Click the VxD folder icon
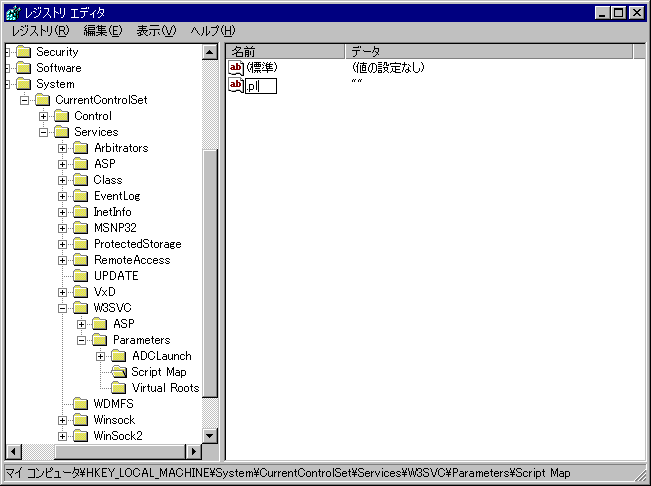The width and height of the screenshot is (651, 486). pyautogui.click(x=81, y=292)
